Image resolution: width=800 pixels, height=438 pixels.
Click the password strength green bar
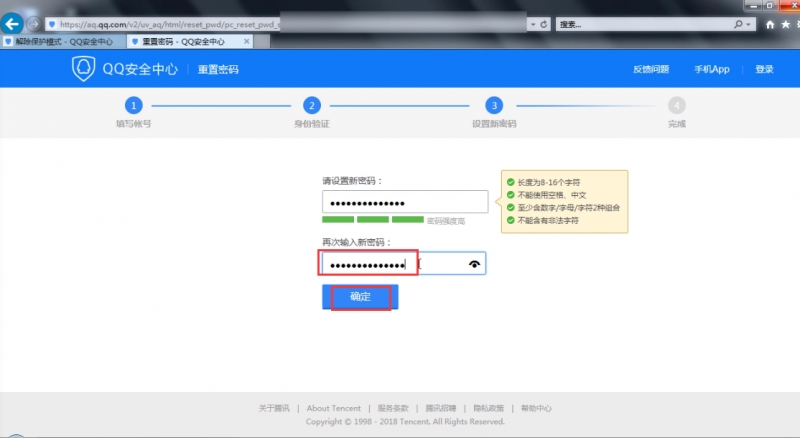(372, 220)
